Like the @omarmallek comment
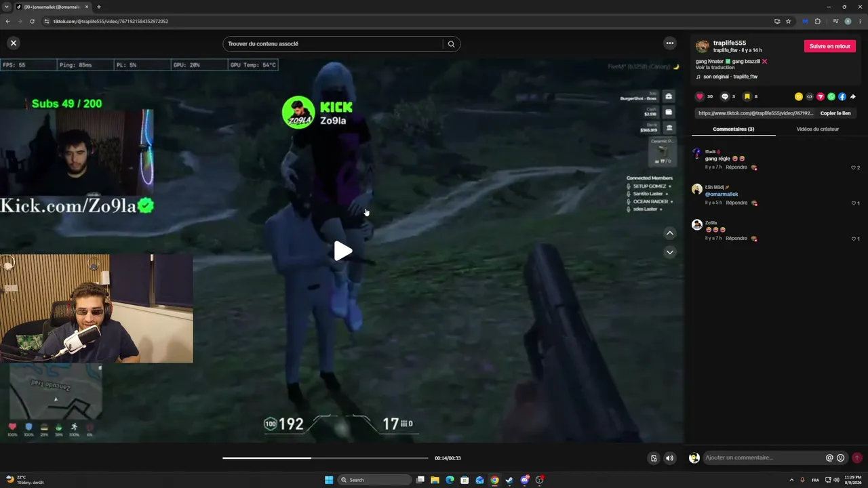Viewport: 868px width, 488px height. click(x=854, y=203)
